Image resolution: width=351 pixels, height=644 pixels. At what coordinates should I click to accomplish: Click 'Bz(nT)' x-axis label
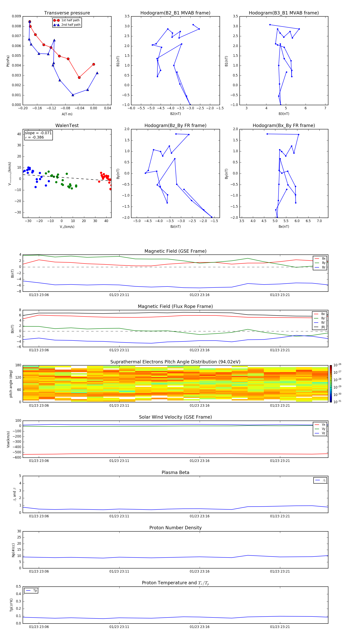[x=175, y=227]
